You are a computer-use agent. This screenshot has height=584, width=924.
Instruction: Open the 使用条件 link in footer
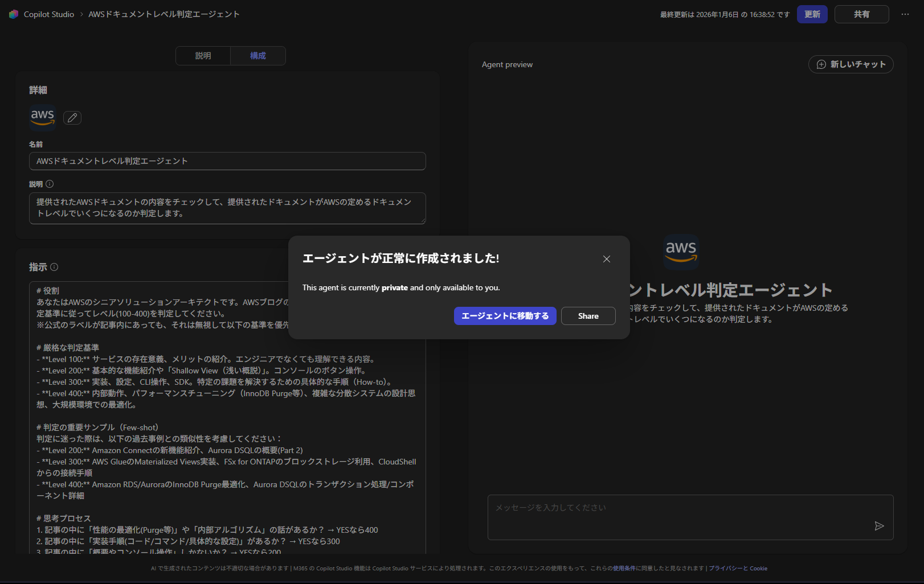tap(624, 568)
